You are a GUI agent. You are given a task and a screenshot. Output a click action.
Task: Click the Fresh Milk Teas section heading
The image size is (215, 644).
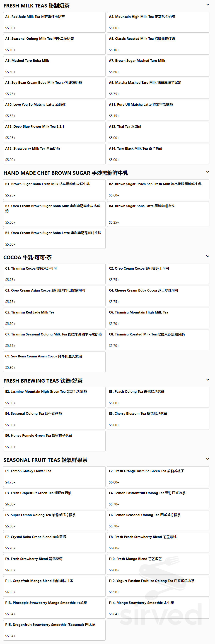point(36,5)
